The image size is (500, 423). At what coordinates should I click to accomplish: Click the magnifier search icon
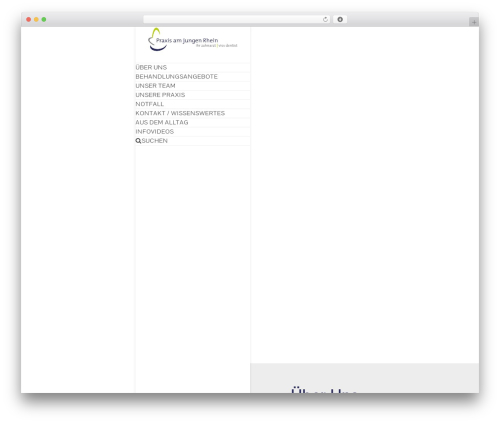point(138,141)
